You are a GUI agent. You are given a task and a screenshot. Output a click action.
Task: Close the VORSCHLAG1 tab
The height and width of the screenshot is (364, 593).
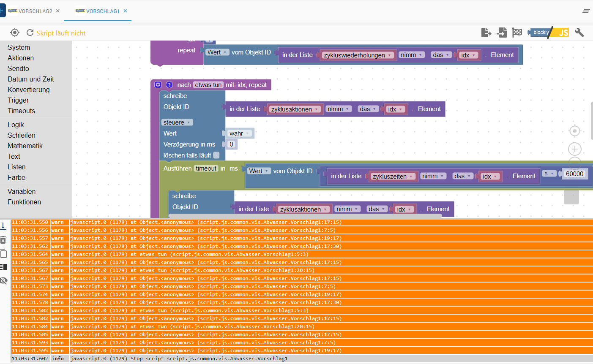[126, 11]
